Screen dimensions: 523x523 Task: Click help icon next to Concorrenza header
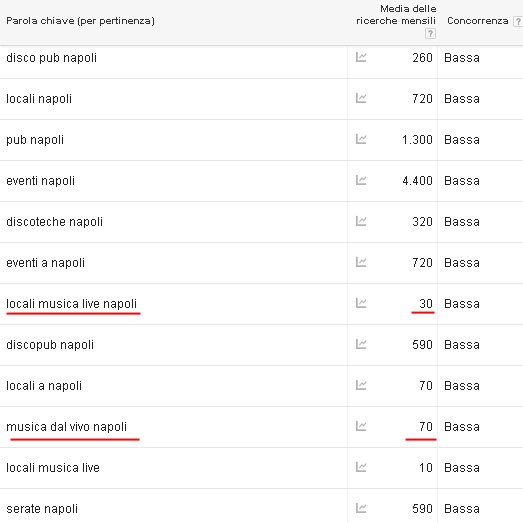[518, 21]
